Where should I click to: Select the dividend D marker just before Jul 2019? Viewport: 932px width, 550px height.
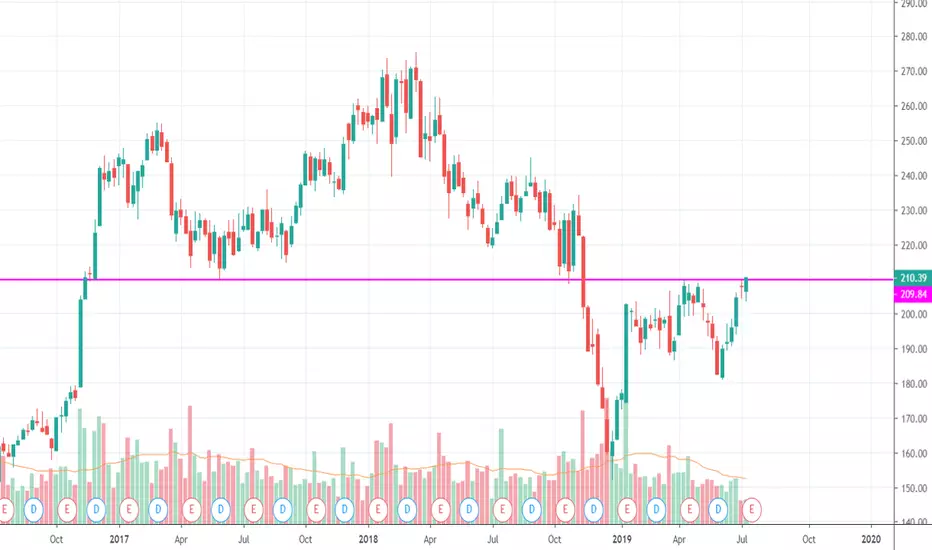pos(718,510)
